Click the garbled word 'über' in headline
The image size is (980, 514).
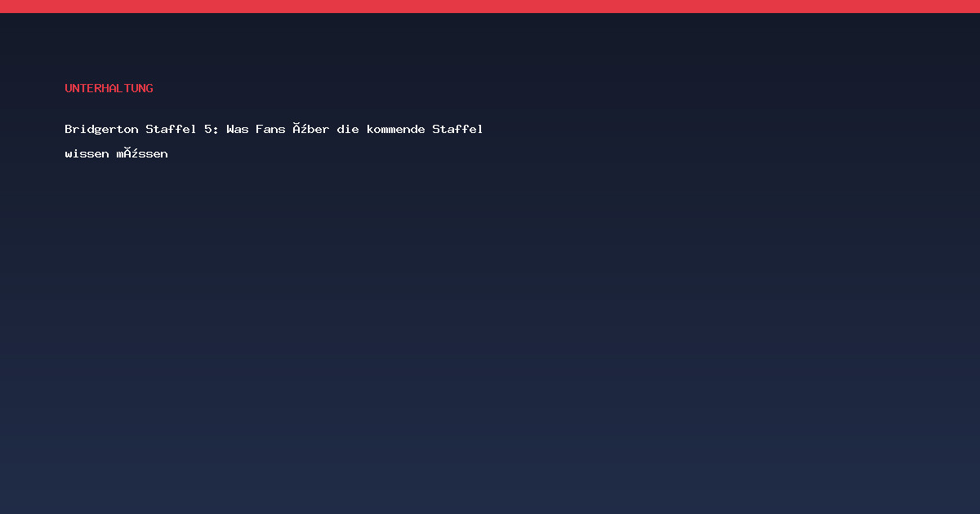point(311,129)
